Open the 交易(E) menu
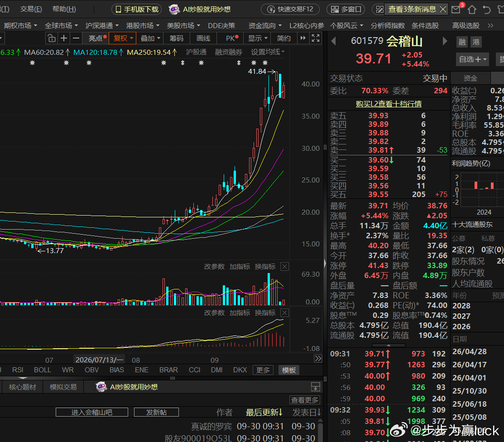The width and height of the screenshot is (504, 442). point(31,9)
